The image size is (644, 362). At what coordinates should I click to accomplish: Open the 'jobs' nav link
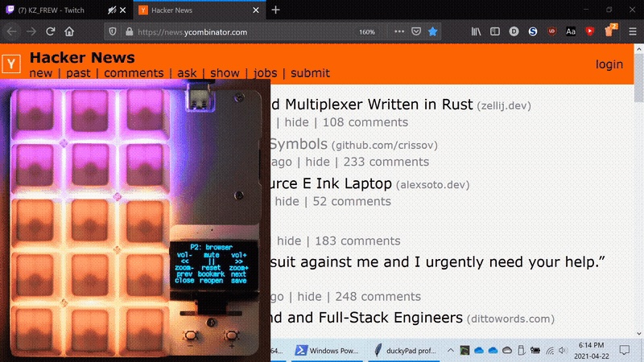coord(266,73)
